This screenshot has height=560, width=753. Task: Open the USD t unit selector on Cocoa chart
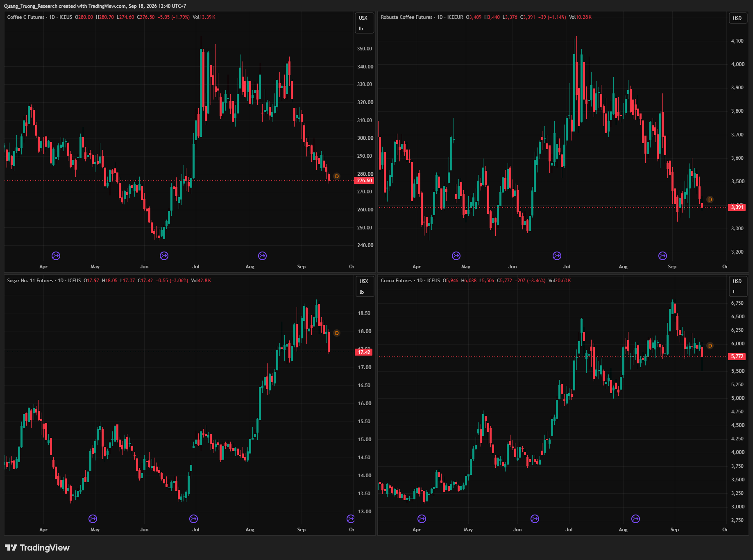click(738, 286)
